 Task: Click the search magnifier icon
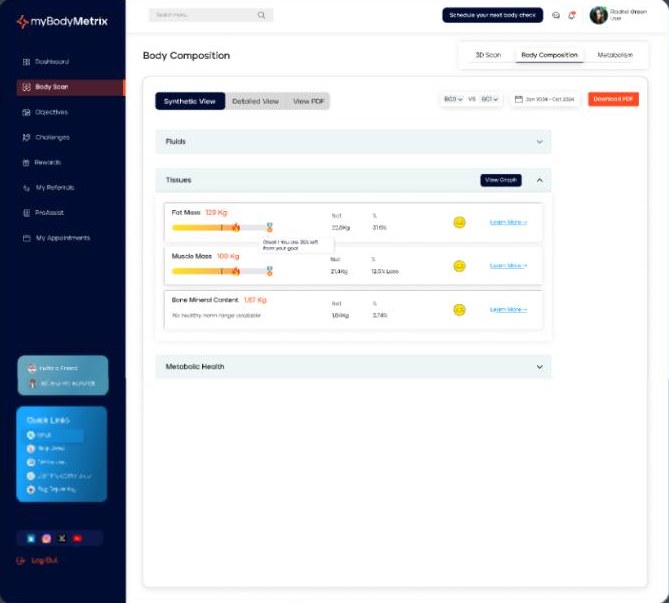coord(261,15)
